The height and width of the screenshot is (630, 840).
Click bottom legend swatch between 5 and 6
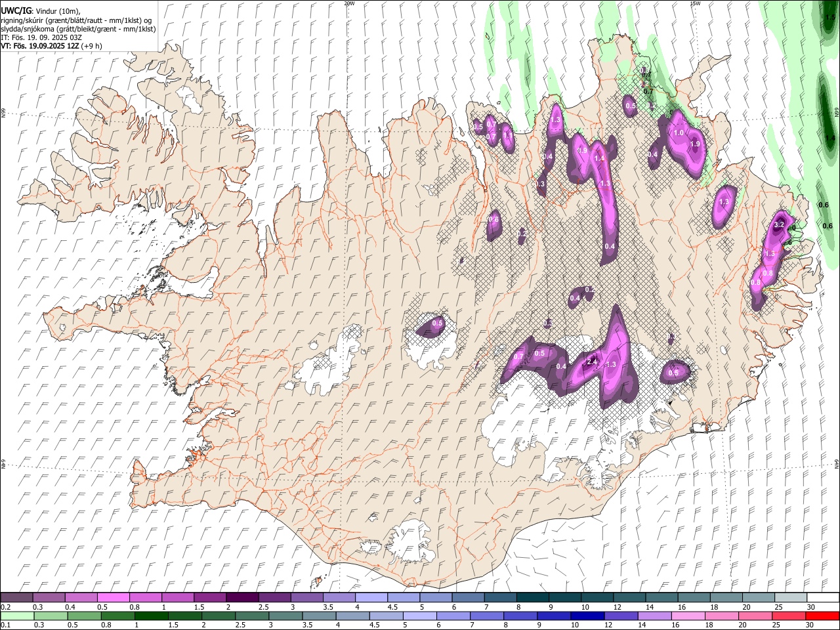pyautogui.click(x=420, y=616)
